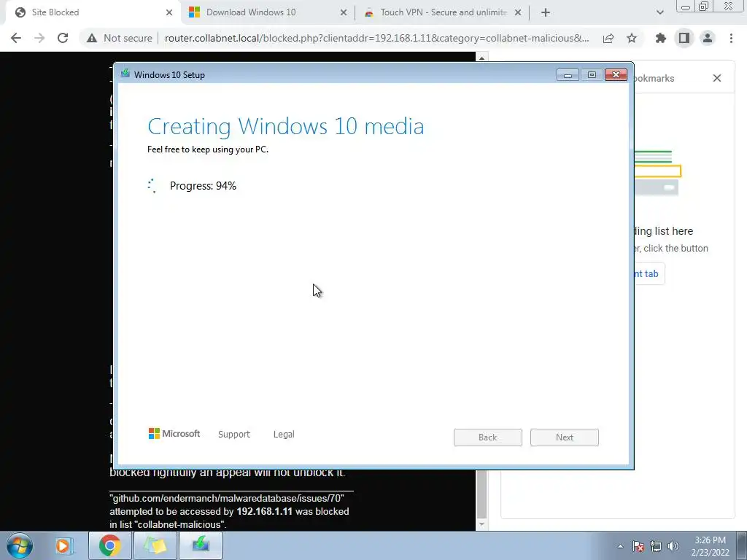This screenshot has height=560, width=747.
Task: Close the Chrome side panel
Action: coord(717,78)
